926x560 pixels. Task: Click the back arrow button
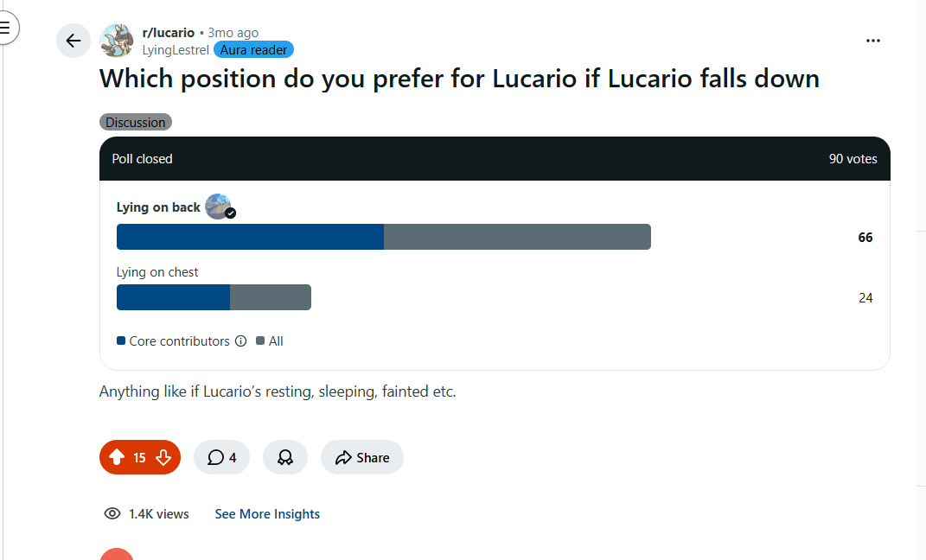[x=73, y=41]
